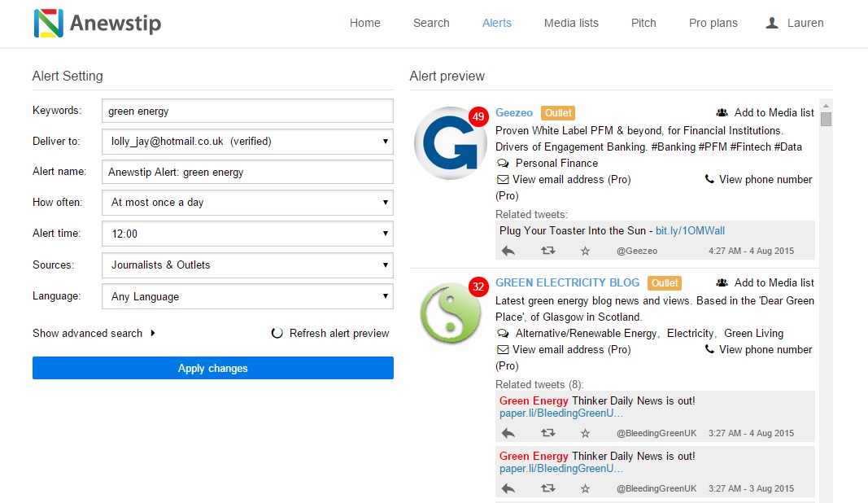
Task: Click Add to Media list icon for Geezeo
Action: [x=722, y=112]
